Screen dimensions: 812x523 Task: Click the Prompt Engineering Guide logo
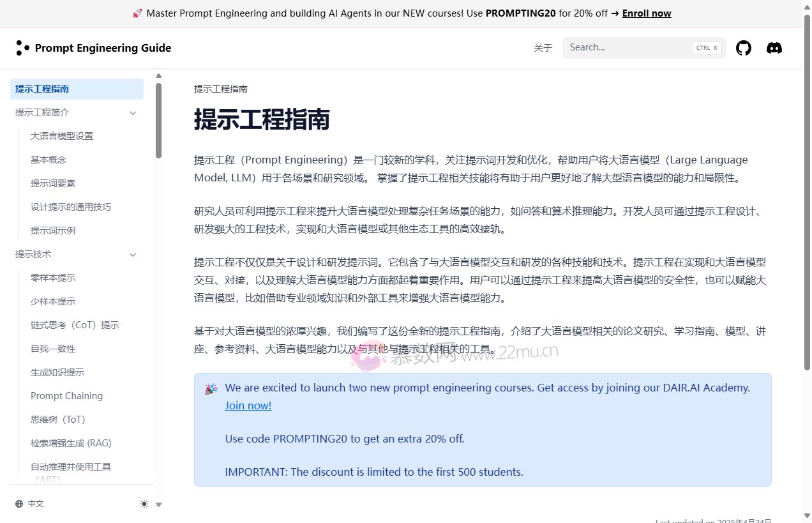93,48
